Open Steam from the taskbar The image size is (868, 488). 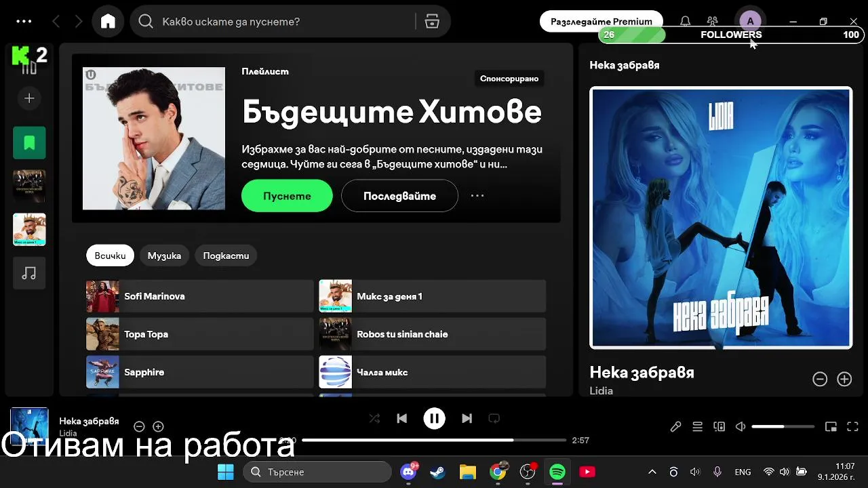click(438, 472)
